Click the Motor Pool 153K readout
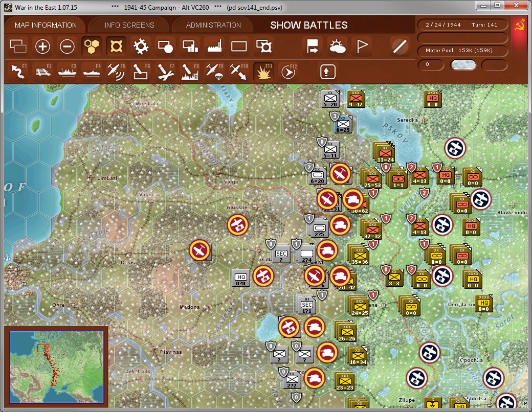Viewport: 532px width, 412px height. [462, 50]
